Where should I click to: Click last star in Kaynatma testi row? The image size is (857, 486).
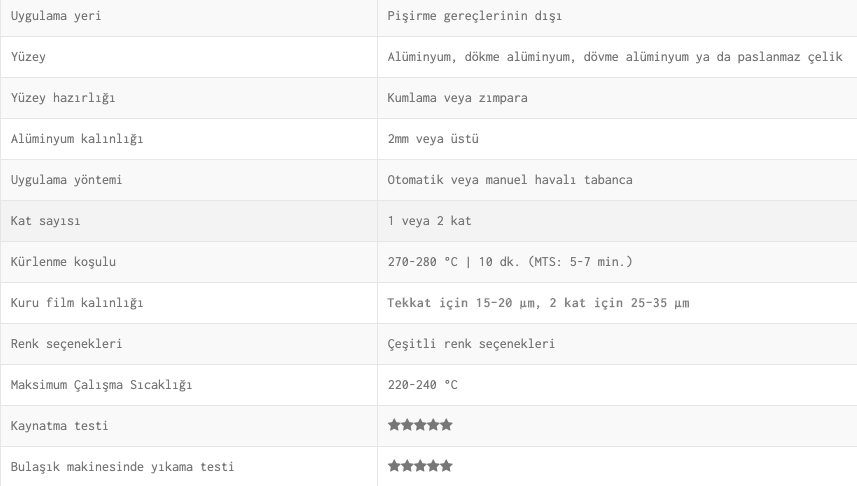point(447,425)
